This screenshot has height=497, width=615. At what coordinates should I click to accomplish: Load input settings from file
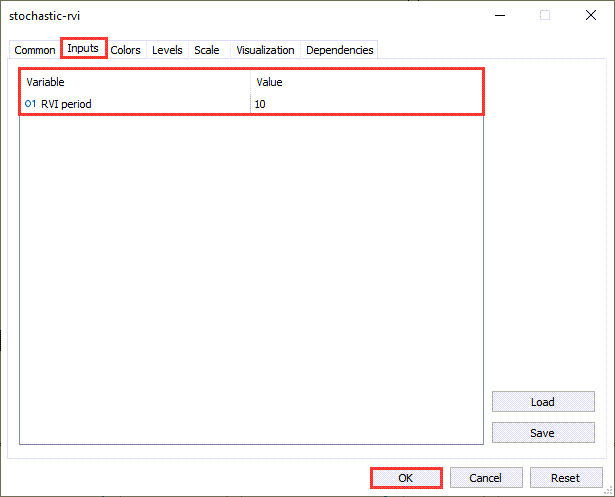[543, 402]
